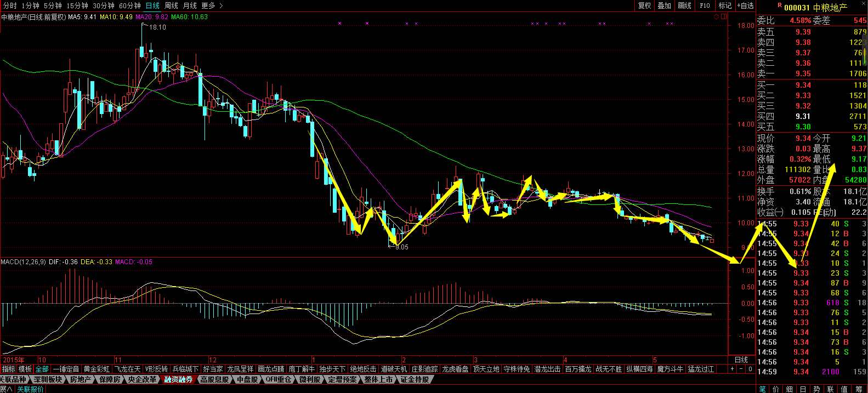The height and width of the screenshot is (393, 868).
Task: Open the 日线 period selector below chart
Action: [x=741, y=360]
